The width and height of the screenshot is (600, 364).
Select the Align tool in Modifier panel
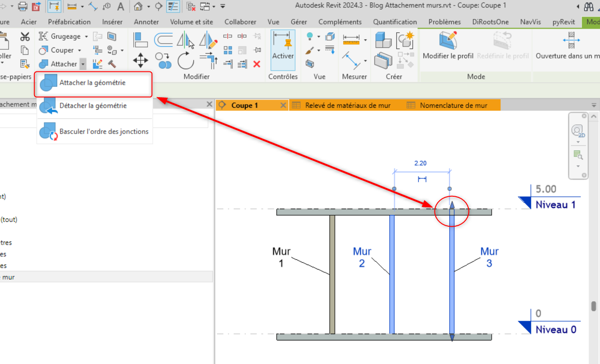pos(140,40)
